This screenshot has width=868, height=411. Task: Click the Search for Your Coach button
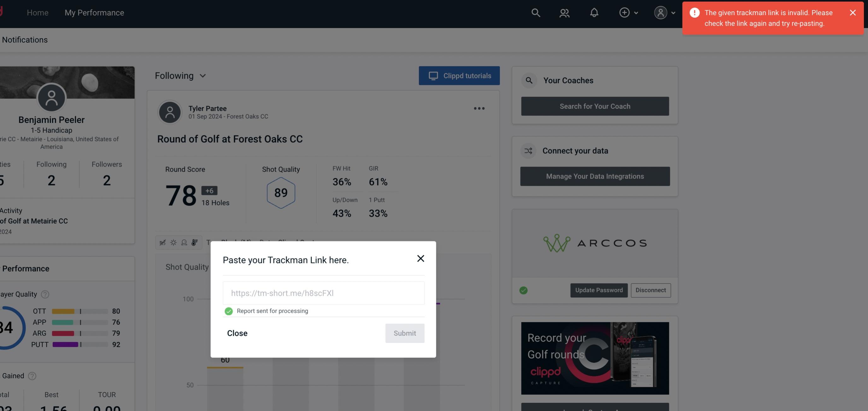pos(595,106)
